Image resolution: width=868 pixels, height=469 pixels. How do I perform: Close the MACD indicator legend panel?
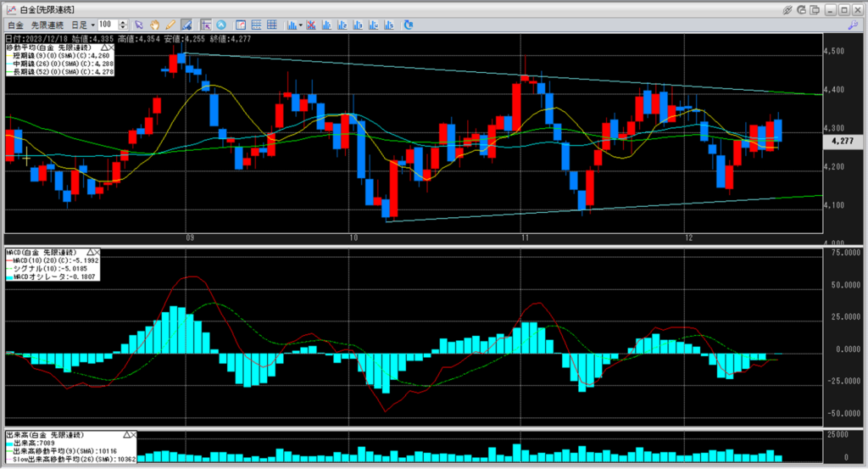coord(97,253)
